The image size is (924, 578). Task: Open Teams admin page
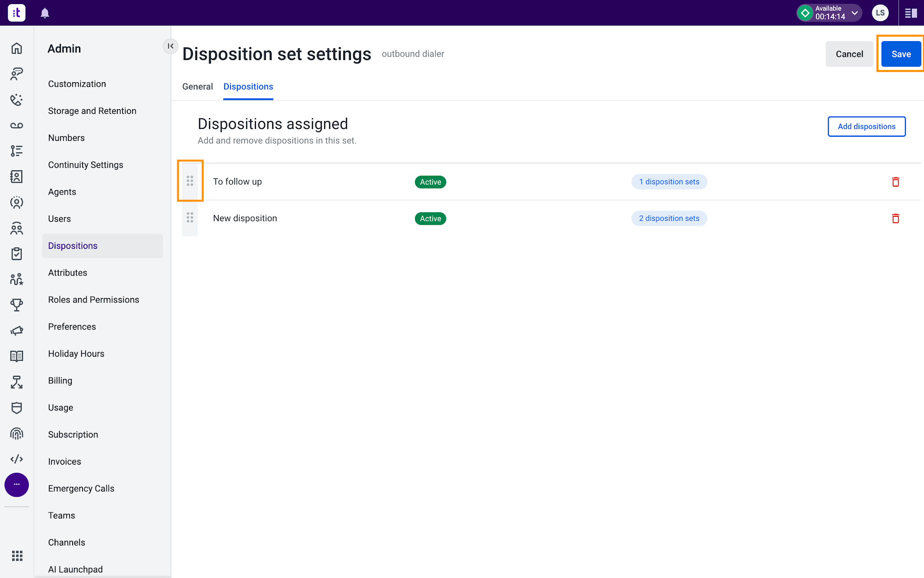[61, 515]
